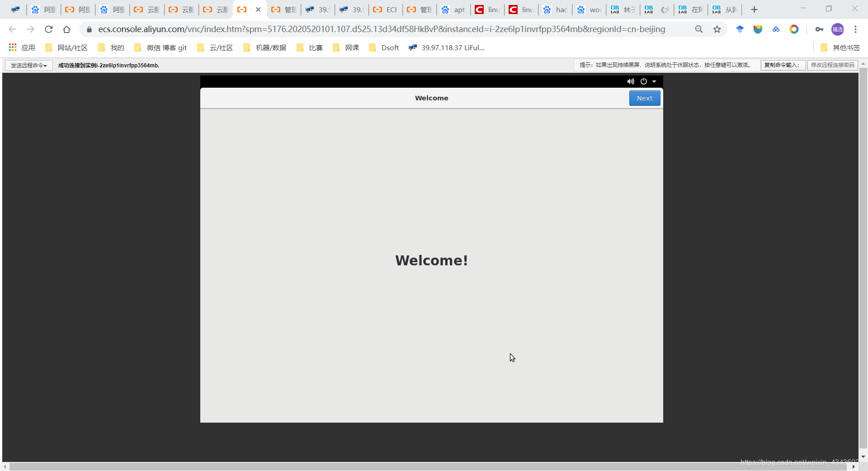
Task: Switch to the hac browser tab
Action: (x=555, y=9)
